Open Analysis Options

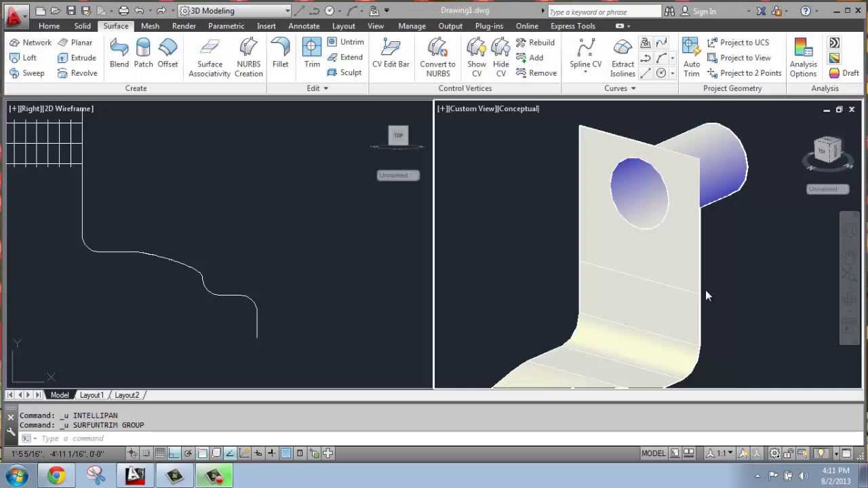[x=803, y=57]
